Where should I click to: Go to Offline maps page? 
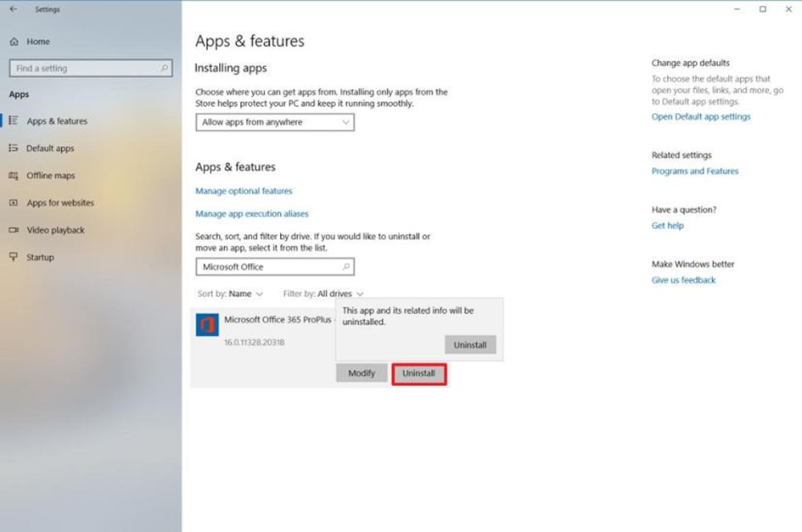point(51,176)
